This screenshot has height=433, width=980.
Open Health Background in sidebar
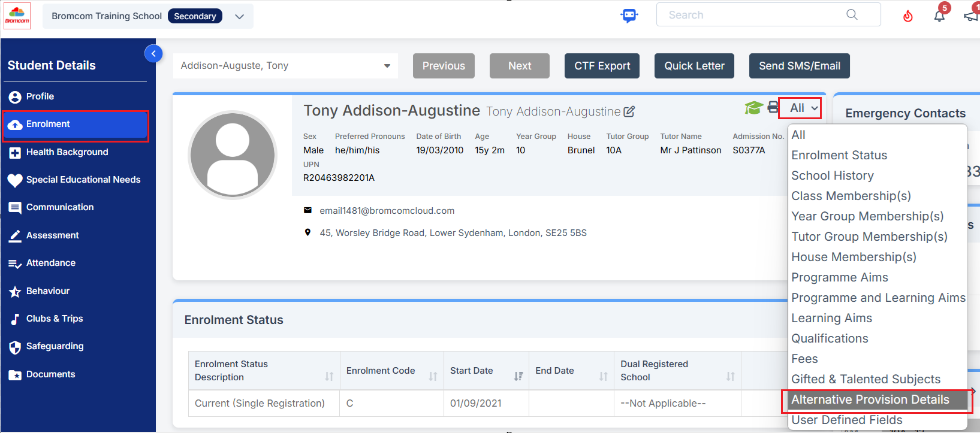tap(67, 152)
